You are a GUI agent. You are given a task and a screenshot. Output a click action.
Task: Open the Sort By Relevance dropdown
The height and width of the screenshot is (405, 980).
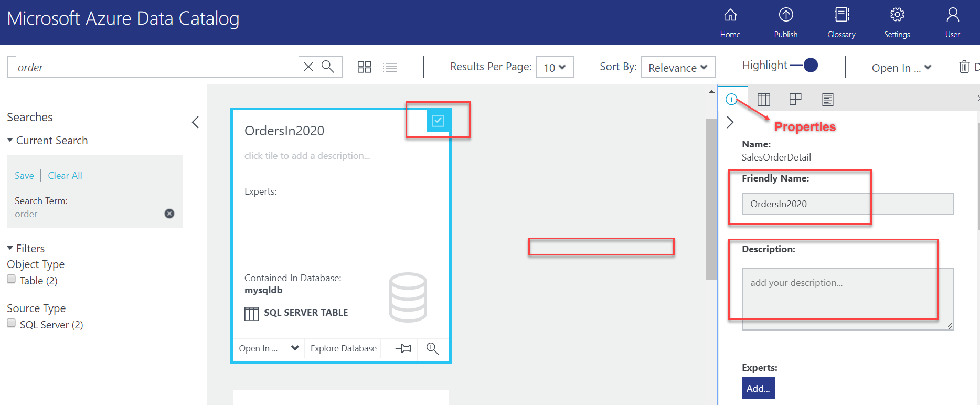point(678,67)
